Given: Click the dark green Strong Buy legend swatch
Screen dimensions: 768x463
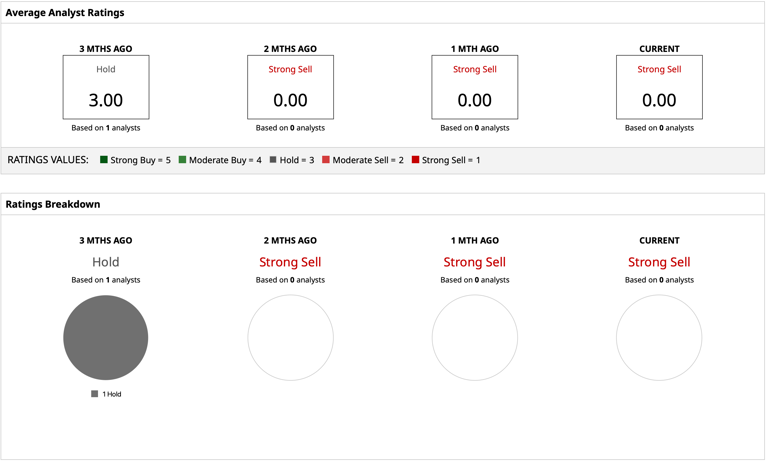Looking at the screenshot, I should (104, 160).
